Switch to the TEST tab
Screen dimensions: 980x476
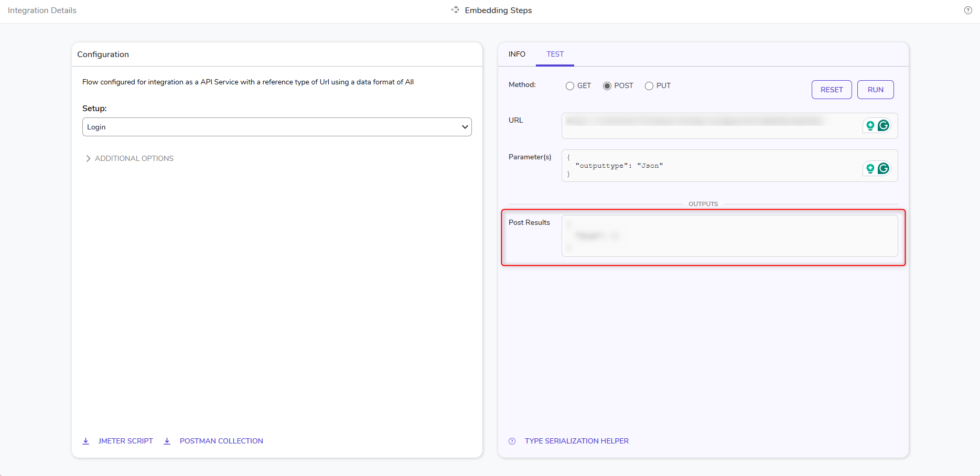pos(555,55)
